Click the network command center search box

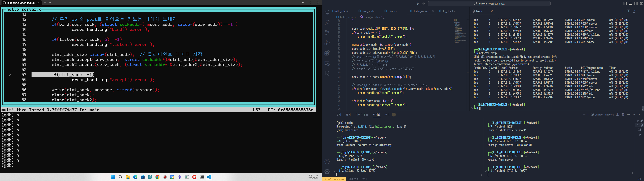[489, 4]
